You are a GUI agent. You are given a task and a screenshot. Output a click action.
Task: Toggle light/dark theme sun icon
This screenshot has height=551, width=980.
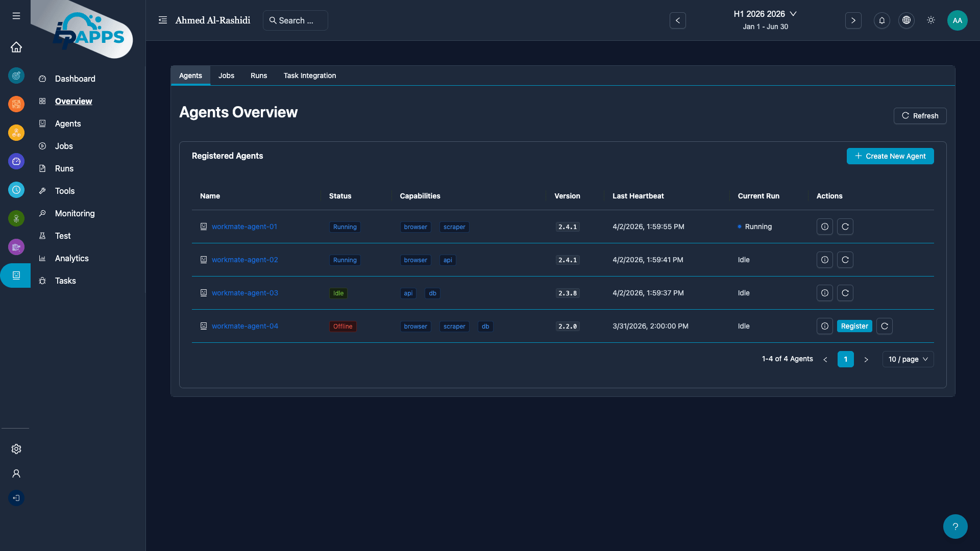(930, 20)
